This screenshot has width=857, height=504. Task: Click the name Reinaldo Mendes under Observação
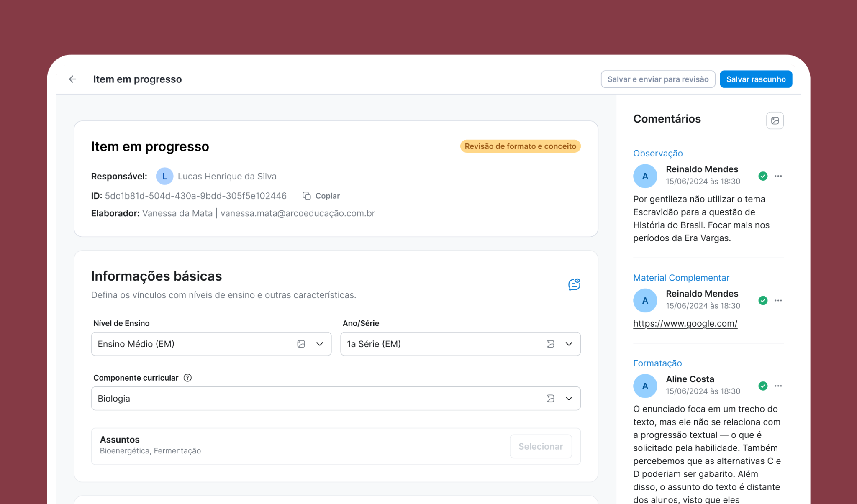tap(702, 169)
